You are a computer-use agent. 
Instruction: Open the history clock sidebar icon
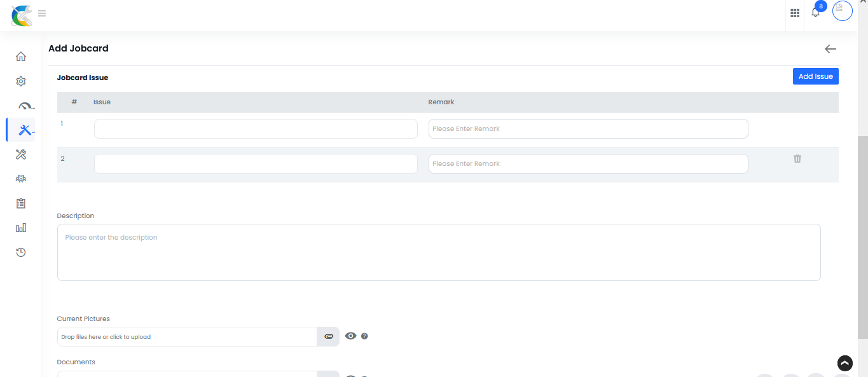point(21,252)
